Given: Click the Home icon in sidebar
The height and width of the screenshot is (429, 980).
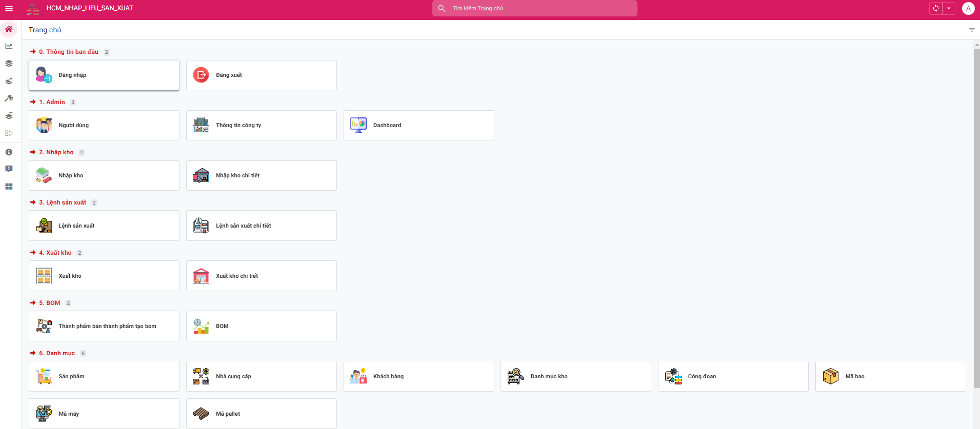Looking at the screenshot, I should point(9,29).
